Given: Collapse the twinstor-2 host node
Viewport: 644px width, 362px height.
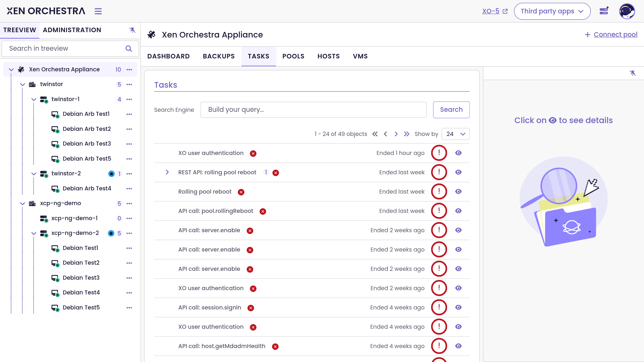Looking at the screenshot, I should (34, 174).
